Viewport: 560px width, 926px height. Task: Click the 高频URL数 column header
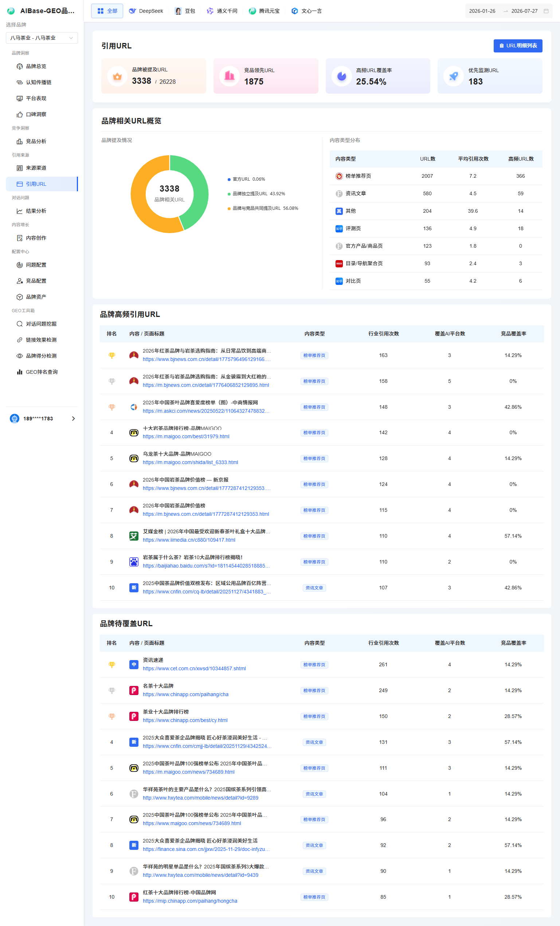pos(521,159)
